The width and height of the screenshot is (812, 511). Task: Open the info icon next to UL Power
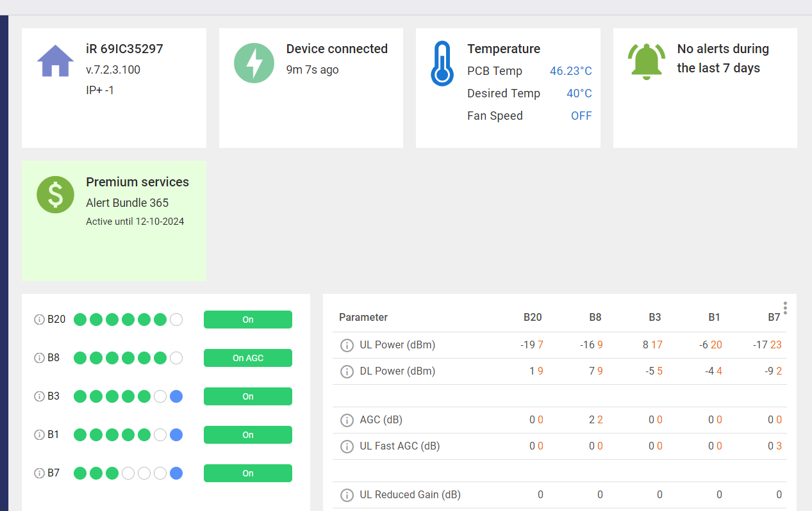347,345
